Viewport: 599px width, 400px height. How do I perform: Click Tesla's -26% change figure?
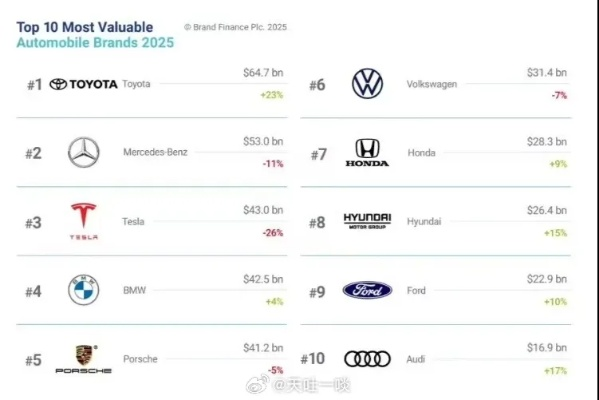pyautogui.click(x=273, y=233)
